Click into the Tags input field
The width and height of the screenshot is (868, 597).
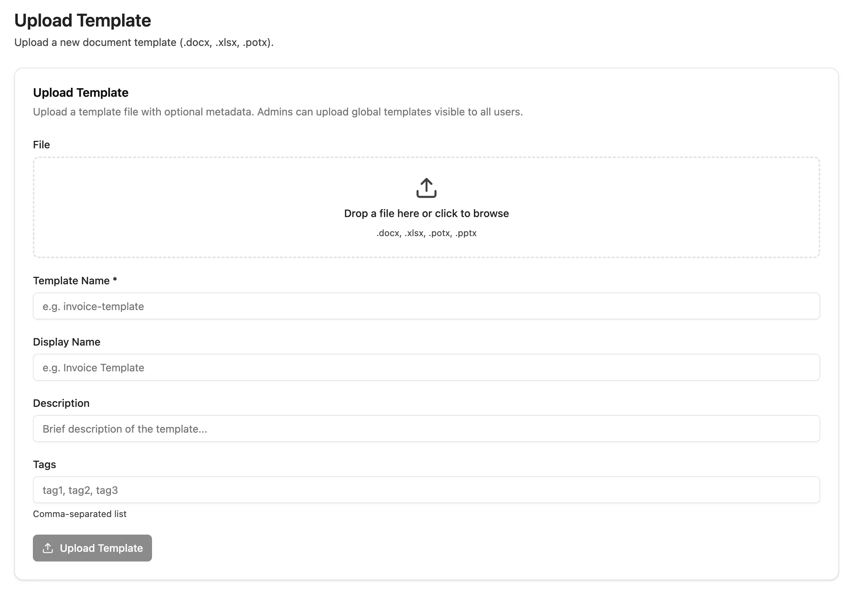(426, 490)
